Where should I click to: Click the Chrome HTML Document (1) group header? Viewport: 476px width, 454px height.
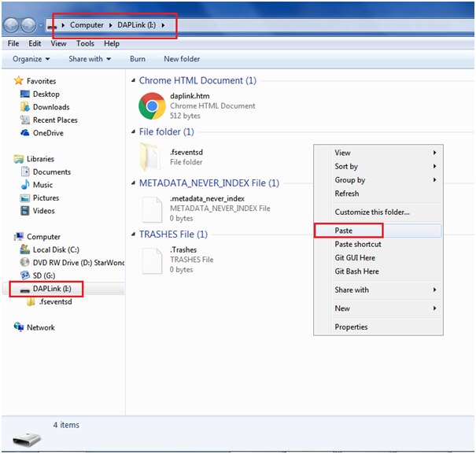click(x=197, y=80)
